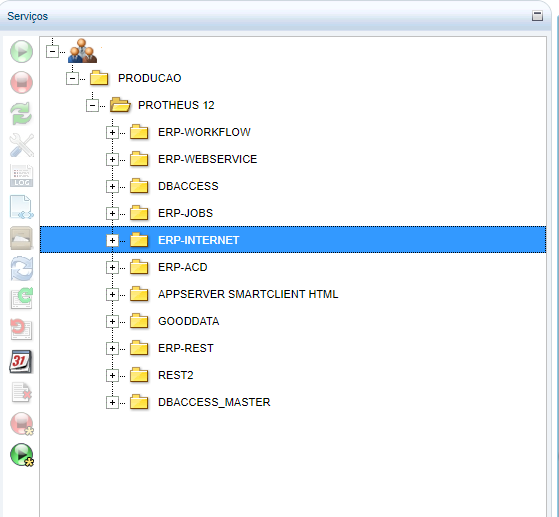Click the ERP-INTERNET folder icon
The image size is (559, 517).
[139, 240]
